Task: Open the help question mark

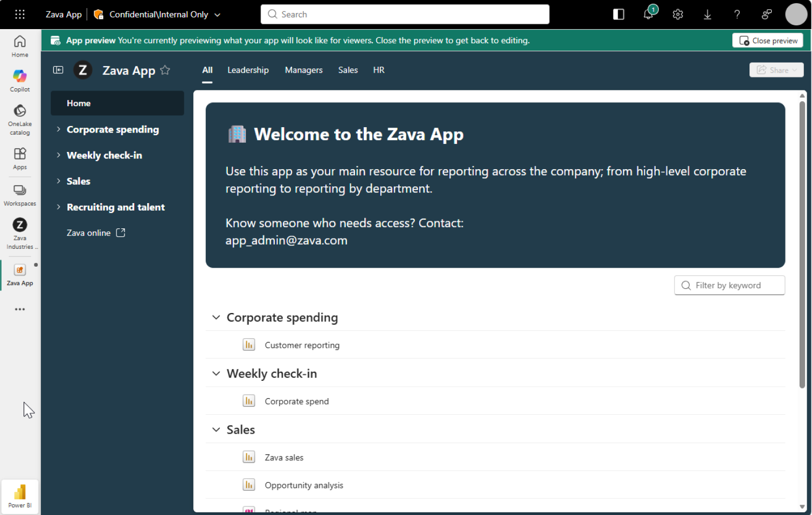Action: click(737, 15)
